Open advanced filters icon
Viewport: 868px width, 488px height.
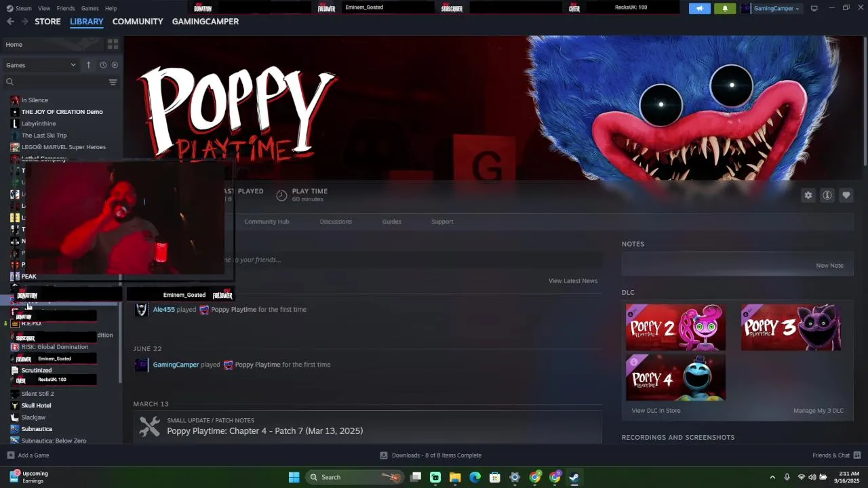point(113,82)
